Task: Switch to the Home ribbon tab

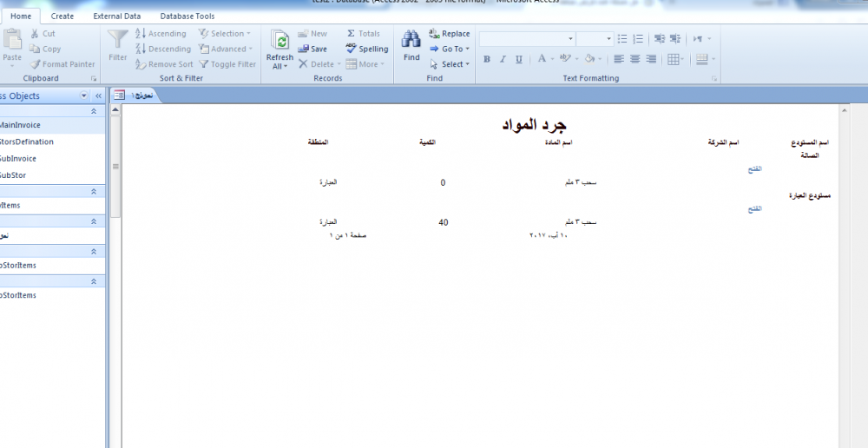Action: point(21,16)
